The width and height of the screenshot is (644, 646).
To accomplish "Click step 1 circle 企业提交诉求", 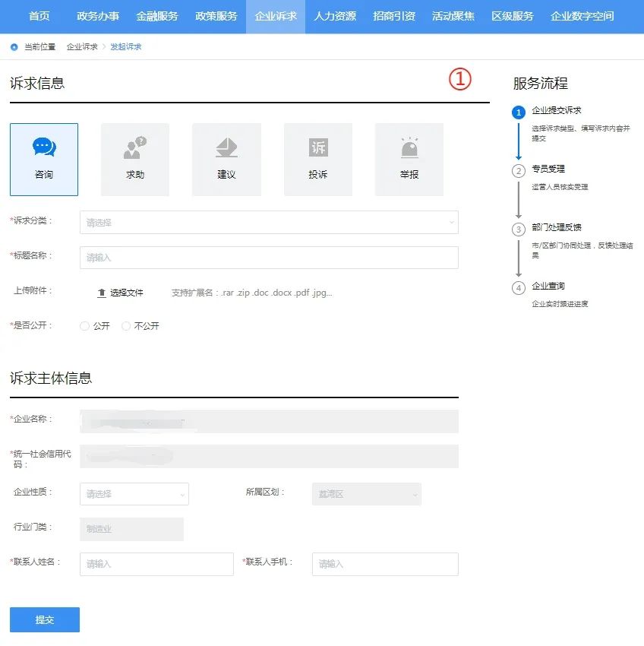I will tap(519, 112).
